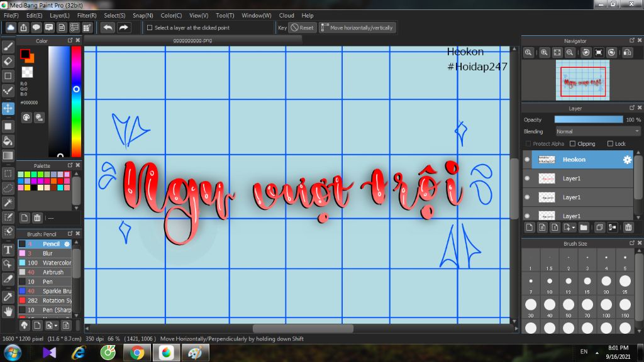Image resolution: width=644 pixels, height=362 pixels.
Task: Click the black foreground color swatch
Action: (x=25, y=54)
